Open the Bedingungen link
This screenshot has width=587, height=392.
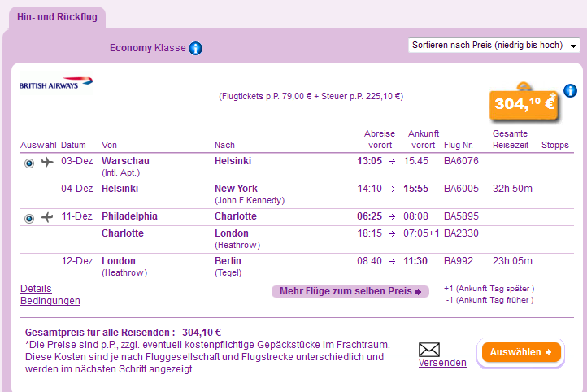(x=50, y=301)
